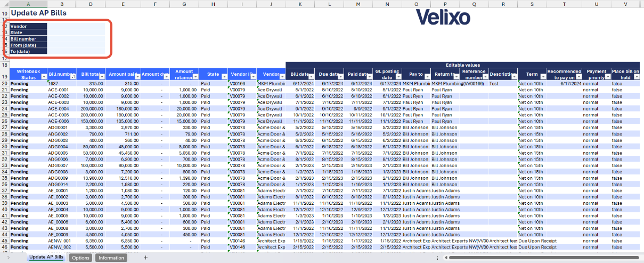Open the Term column filter dropdown

(543, 77)
